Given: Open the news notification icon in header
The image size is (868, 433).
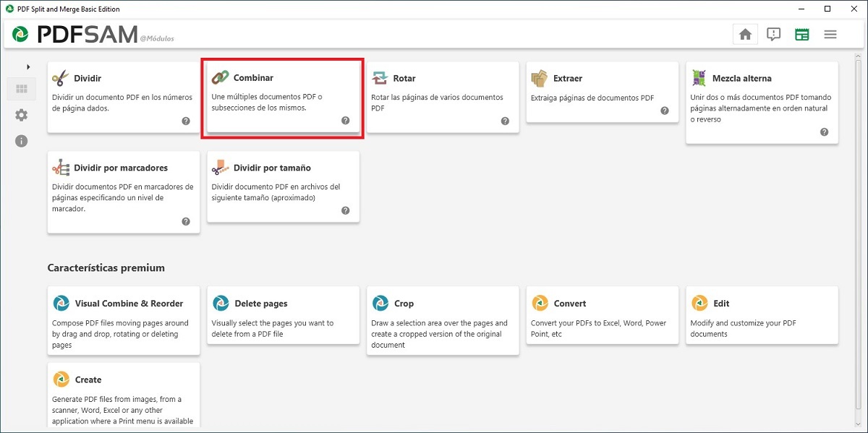Looking at the screenshot, I should point(774,34).
